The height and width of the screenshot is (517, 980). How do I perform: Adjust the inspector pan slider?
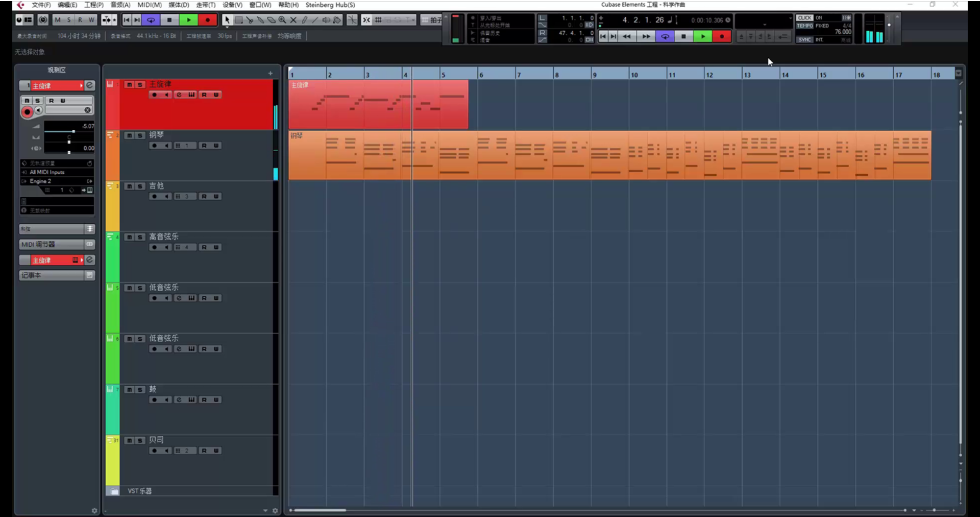(69, 141)
